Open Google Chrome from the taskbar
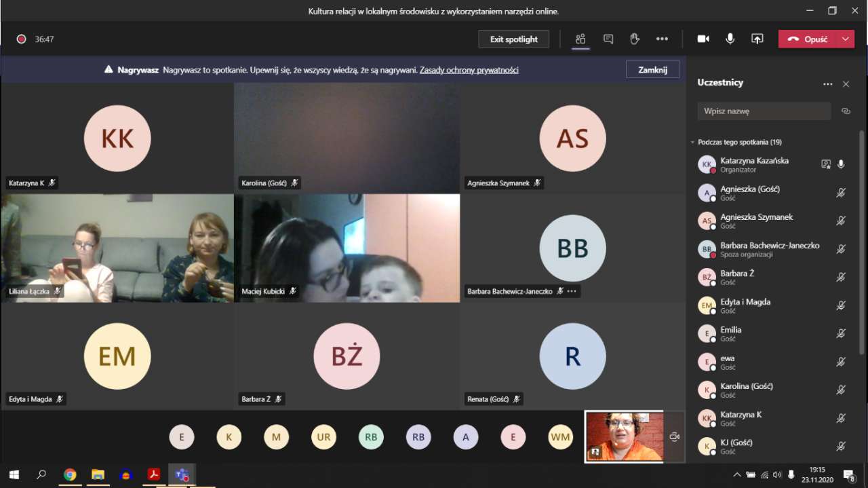 tap(70, 474)
